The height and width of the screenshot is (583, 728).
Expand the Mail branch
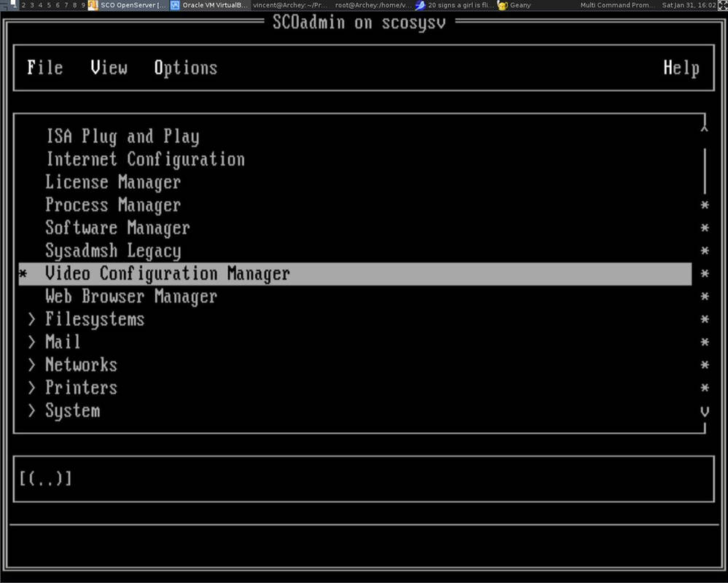click(61, 342)
